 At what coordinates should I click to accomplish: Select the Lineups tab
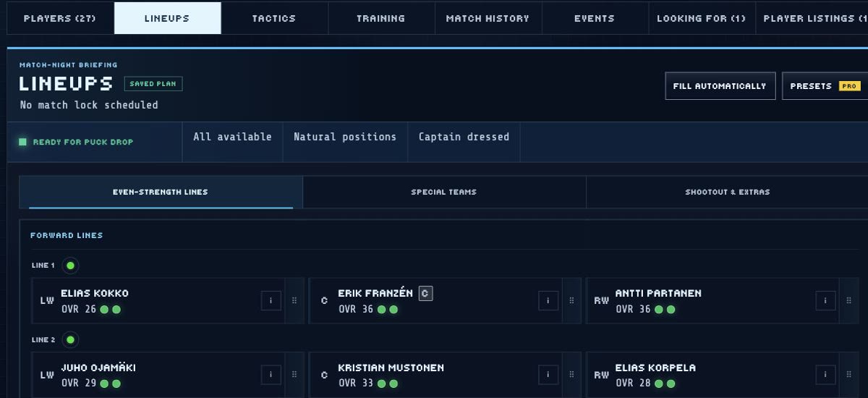168,18
